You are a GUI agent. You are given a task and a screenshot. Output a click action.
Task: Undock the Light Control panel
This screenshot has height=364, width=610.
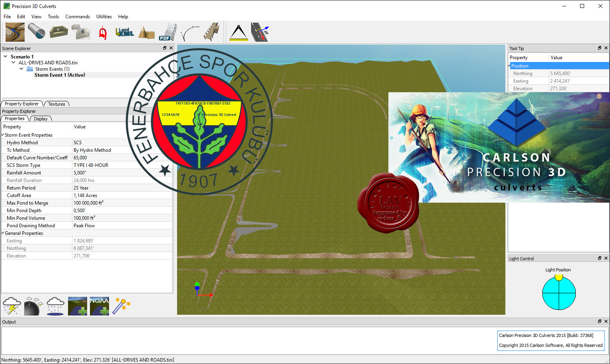600,258
